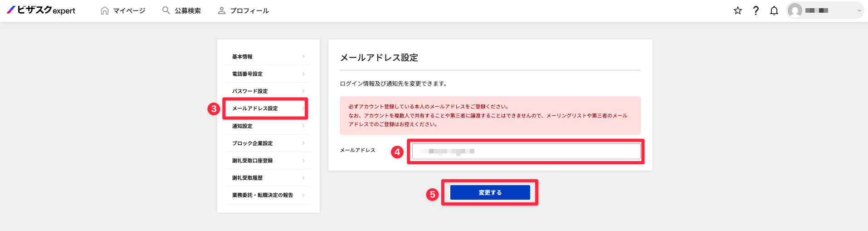Click the blue 変更する button

pyautogui.click(x=490, y=192)
